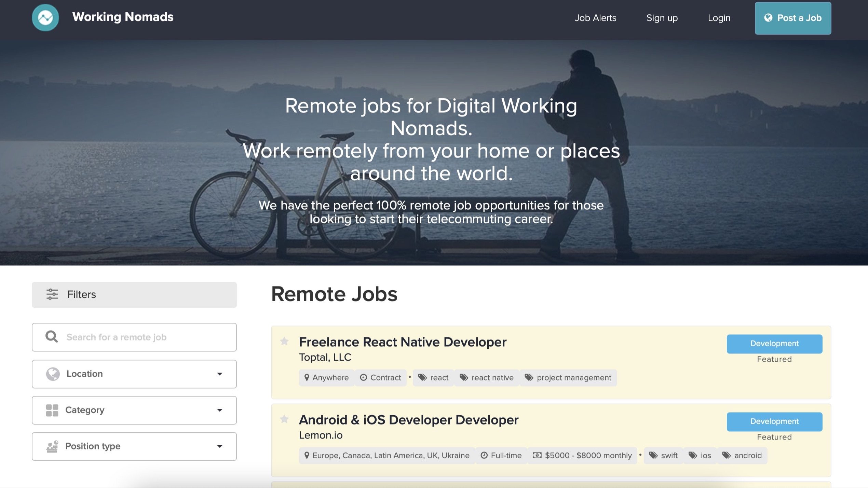The image size is (868, 488).
Task: Open Job Alerts in navigation
Action: point(595,18)
